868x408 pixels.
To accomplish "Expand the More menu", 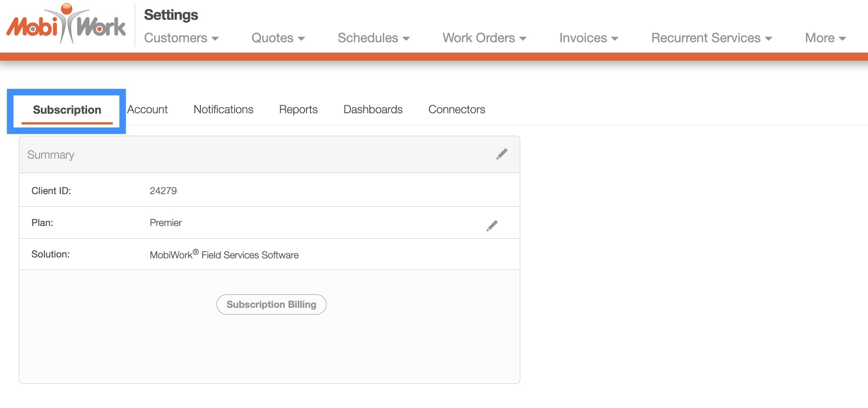I will [x=825, y=38].
